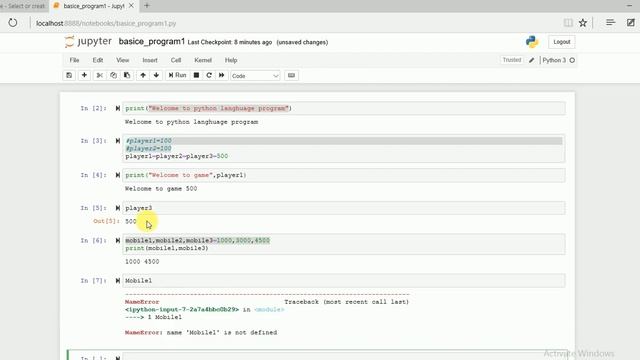Viewport: 640px width, 360px height.
Task: Rename the notebook title basice_program1
Action: click(x=151, y=42)
